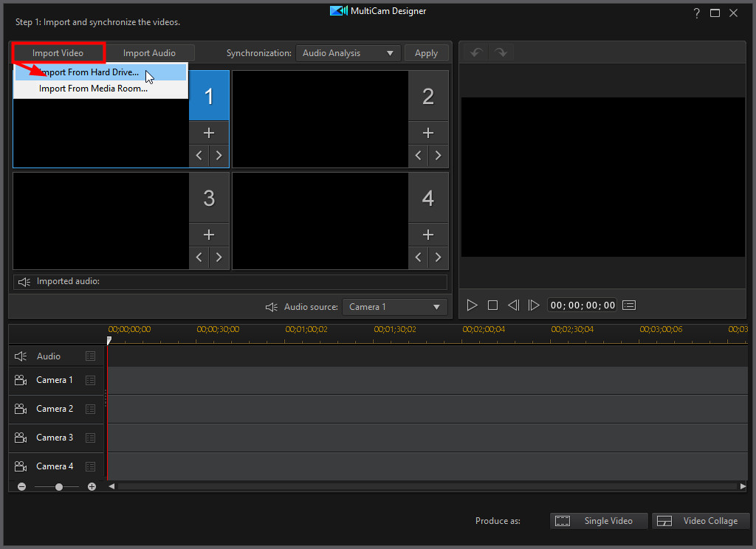
Task: Click the preview timecode field
Action: coord(583,305)
